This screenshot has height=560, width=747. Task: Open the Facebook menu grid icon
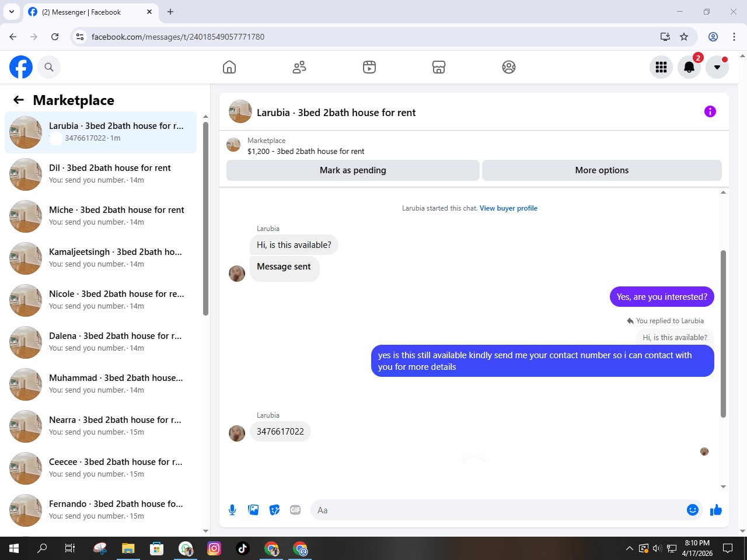[661, 67]
